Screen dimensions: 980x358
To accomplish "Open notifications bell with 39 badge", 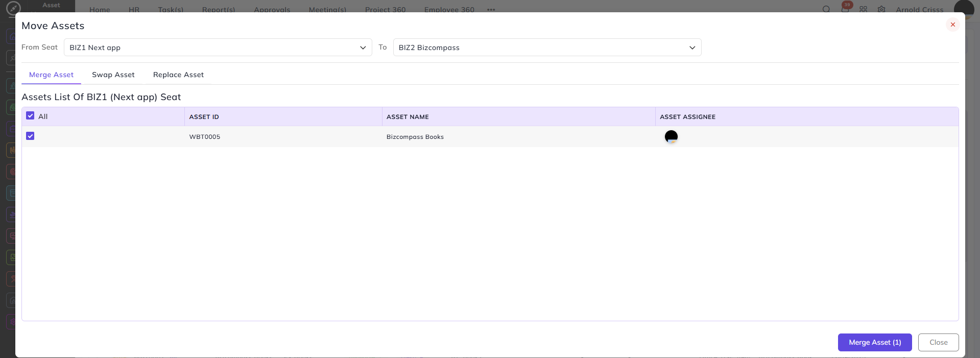I will [x=845, y=9].
